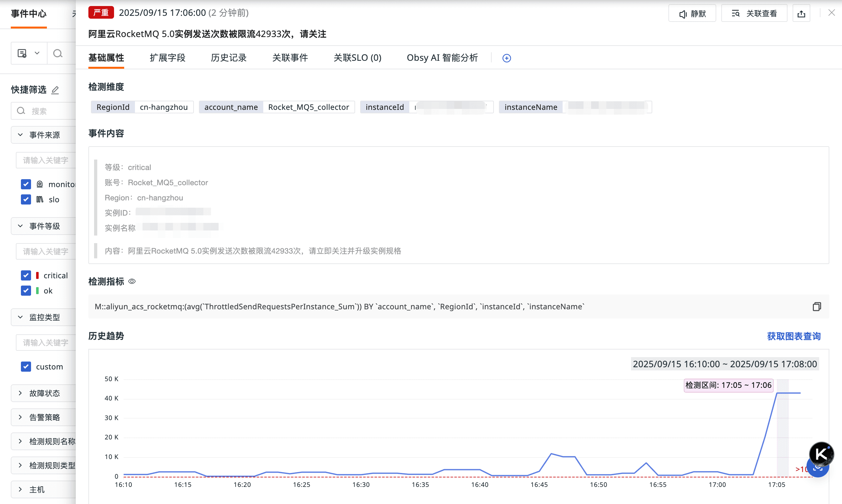842x504 pixels.
Task: Toggle the slo source checkbox
Action: tap(26, 199)
